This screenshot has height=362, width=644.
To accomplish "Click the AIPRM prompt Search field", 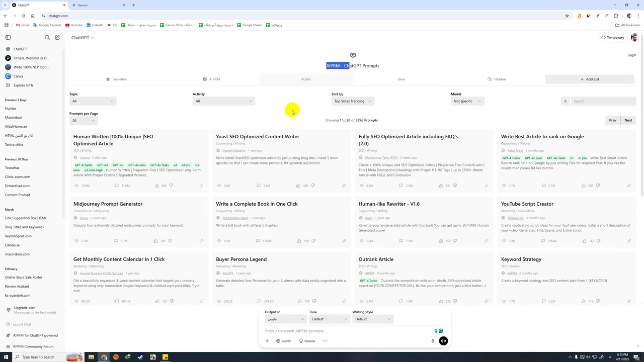I will tap(603, 101).
